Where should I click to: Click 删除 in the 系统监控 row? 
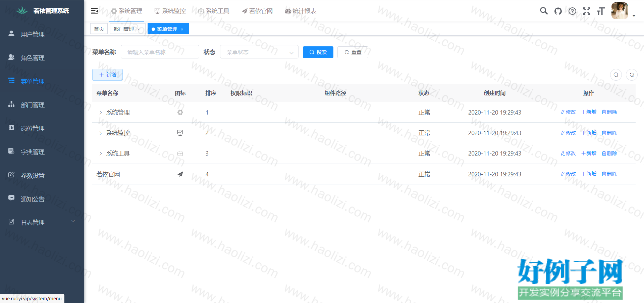point(609,133)
